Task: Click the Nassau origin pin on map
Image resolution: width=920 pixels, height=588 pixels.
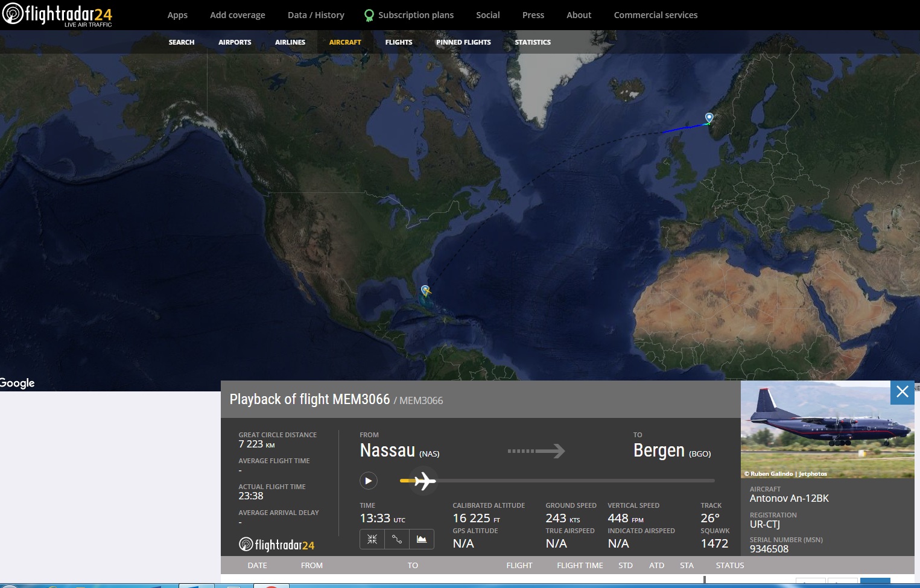Action: click(425, 290)
